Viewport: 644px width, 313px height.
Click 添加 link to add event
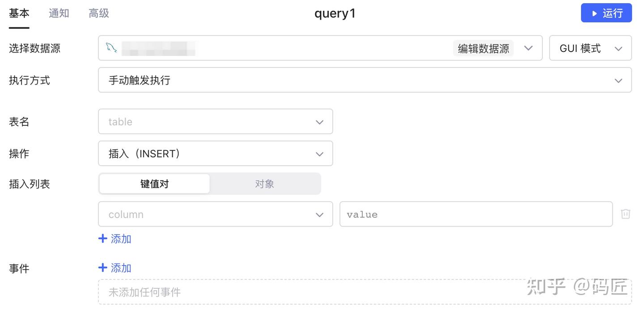[x=121, y=268]
